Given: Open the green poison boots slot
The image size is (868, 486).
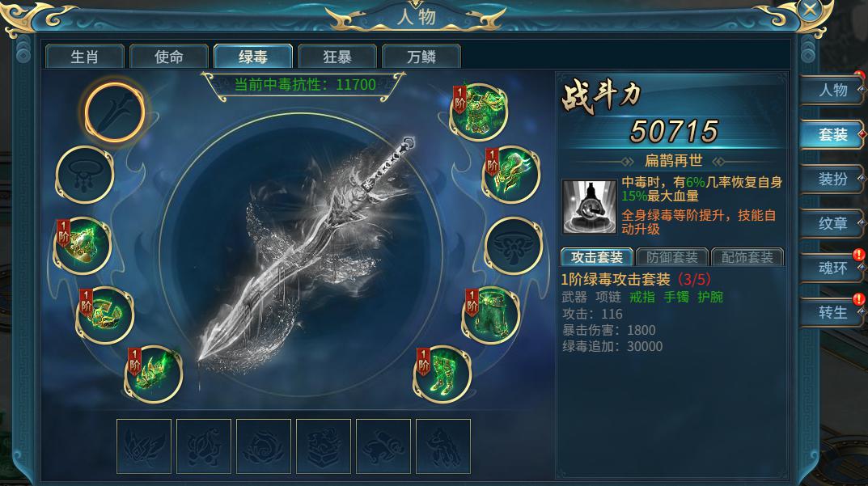Looking at the screenshot, I should (x=442, y=374).
